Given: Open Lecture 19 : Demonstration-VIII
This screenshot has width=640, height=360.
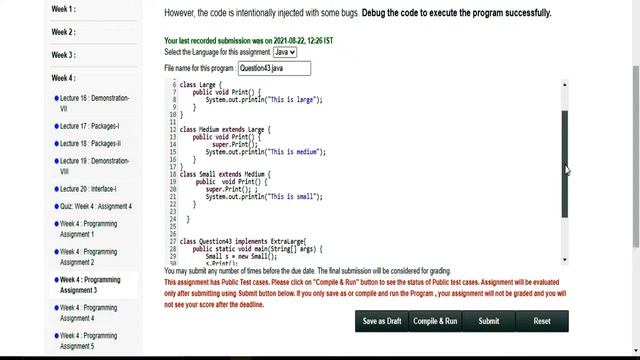Looking at the screenshot, I should pos(94,166).
